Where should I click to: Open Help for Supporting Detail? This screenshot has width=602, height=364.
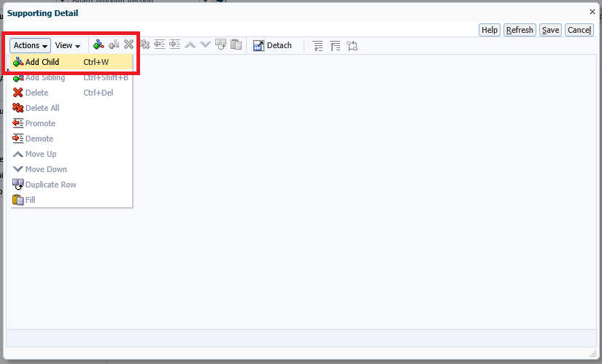click(490, 30)
